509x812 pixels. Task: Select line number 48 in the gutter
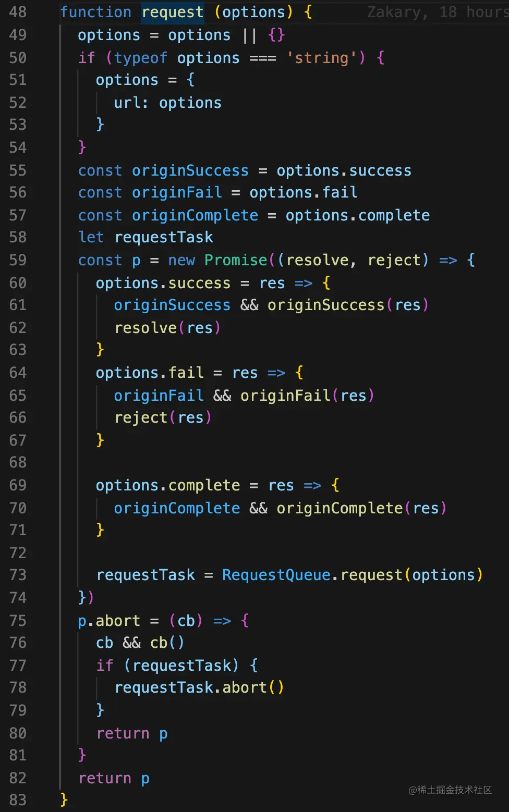pyautogui.click(x=18, y=12)
